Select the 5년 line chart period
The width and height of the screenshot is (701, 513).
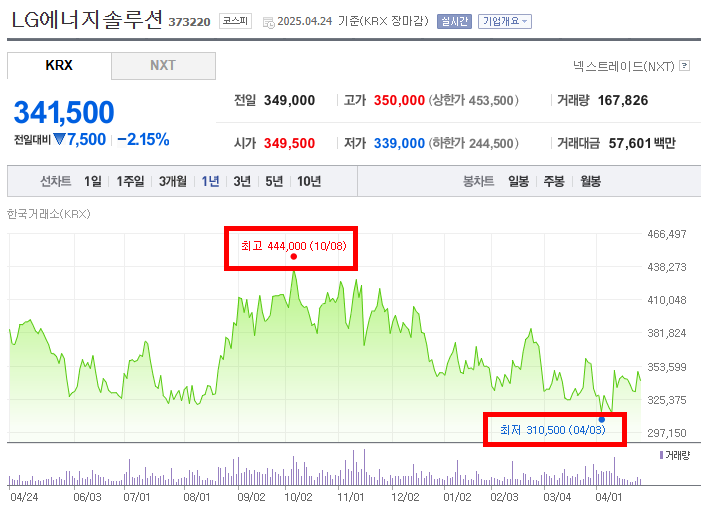click(274, 181)
